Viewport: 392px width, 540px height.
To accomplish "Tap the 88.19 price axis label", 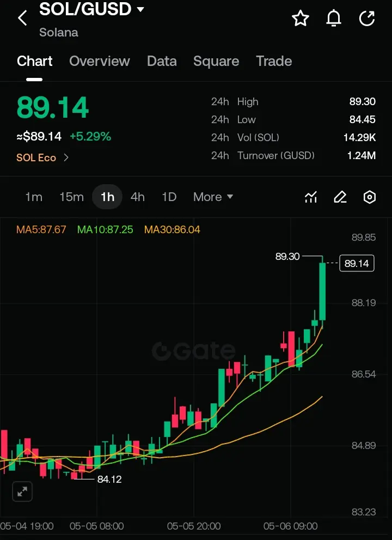I will 364,303.
